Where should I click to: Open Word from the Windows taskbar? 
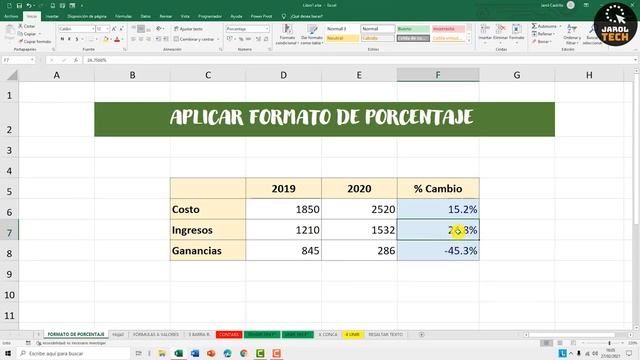click(195, 353)
